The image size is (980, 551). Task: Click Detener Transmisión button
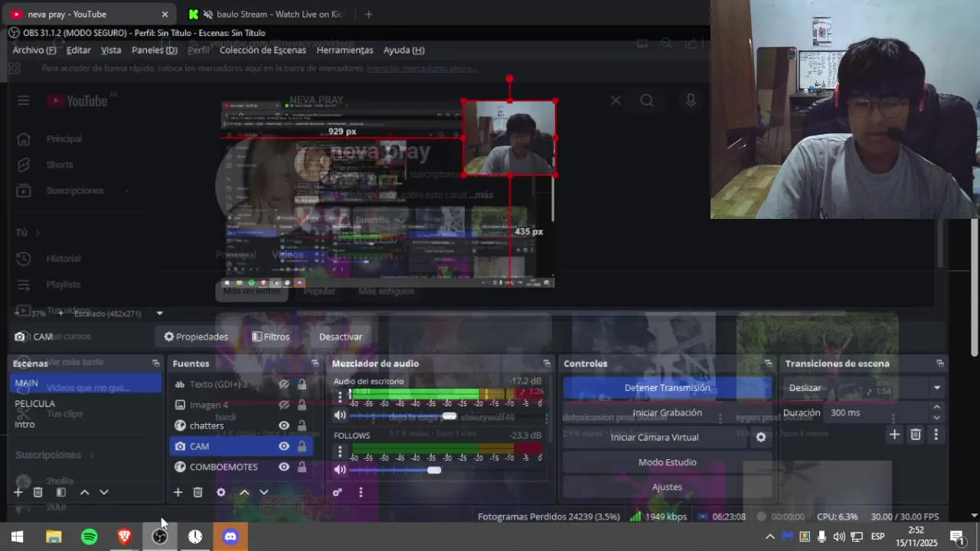667,388
